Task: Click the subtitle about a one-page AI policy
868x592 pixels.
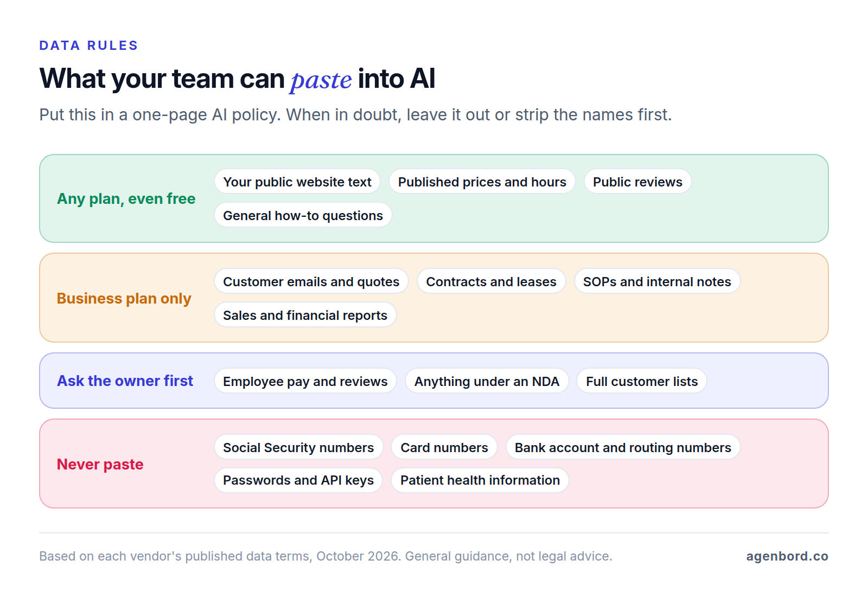Action: 355,115
